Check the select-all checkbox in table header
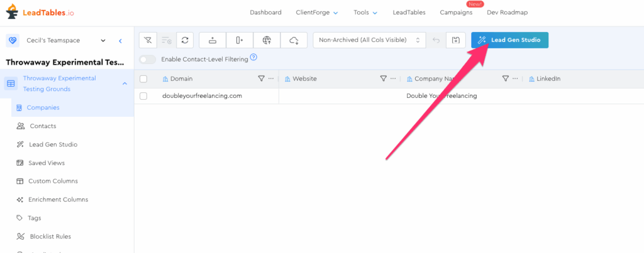The width and height of the screenshot is (644, 253). click(x=143, y=78)
